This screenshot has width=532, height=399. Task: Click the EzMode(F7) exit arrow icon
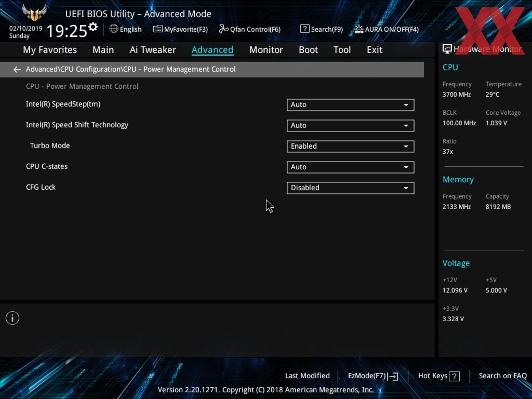pos(394,376)
